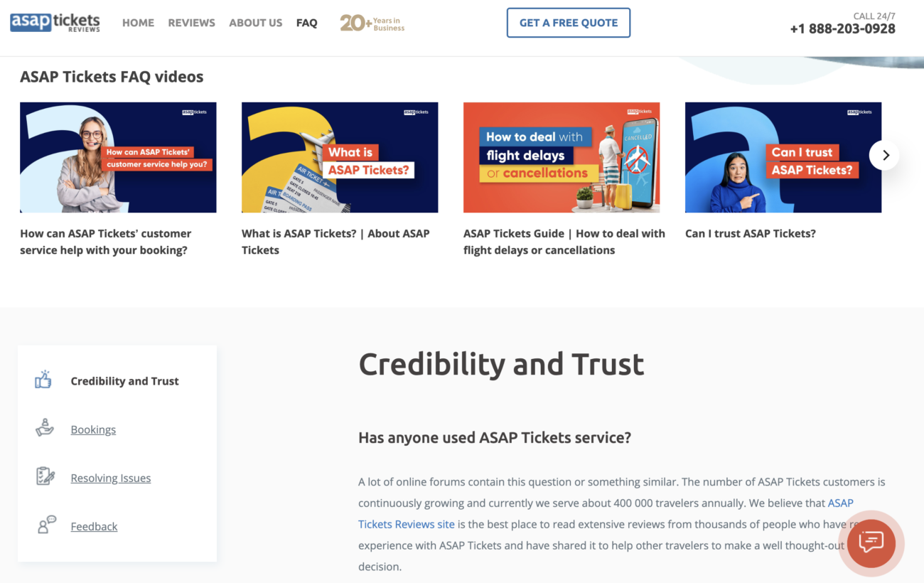Screen dimensions: 924x583
Task: Expand the Resolving Issues sidebar section
Action: 111,478
